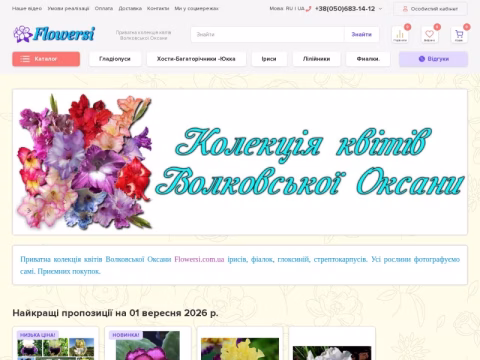Open the Фиалки category

[x=368, y=59]
